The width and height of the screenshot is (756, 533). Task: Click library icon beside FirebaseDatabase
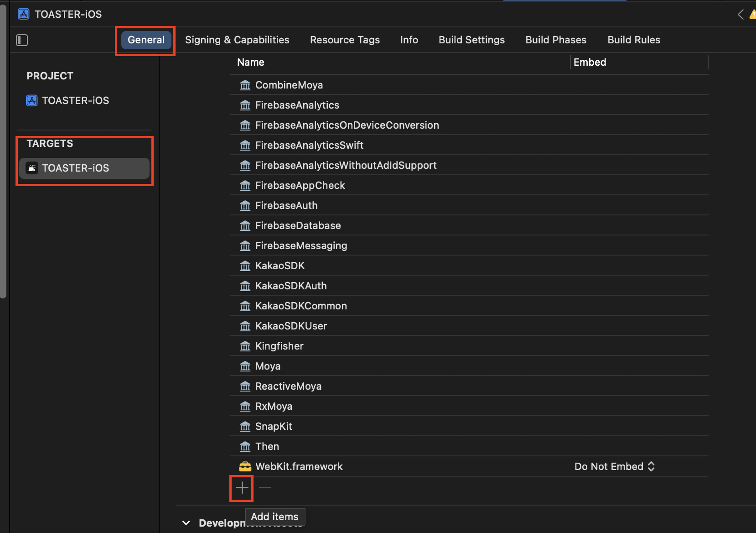tap(245, 226)
